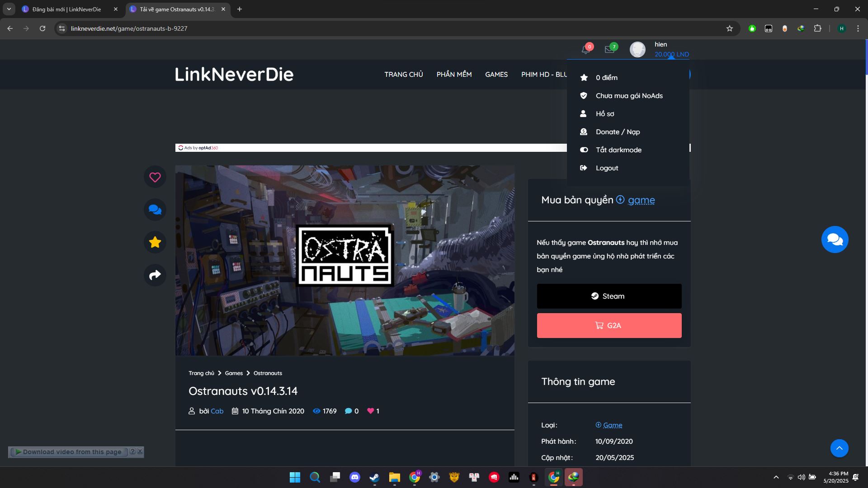Click the pink heart favorite icon

click(x=155, y=177)
